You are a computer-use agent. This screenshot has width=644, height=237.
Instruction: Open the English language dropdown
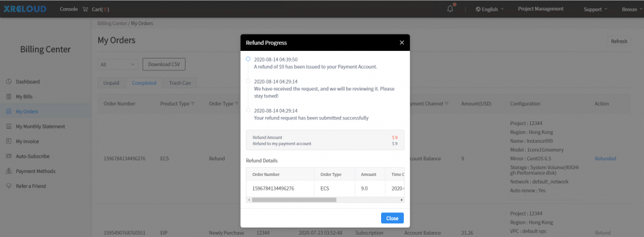[489, 9]
